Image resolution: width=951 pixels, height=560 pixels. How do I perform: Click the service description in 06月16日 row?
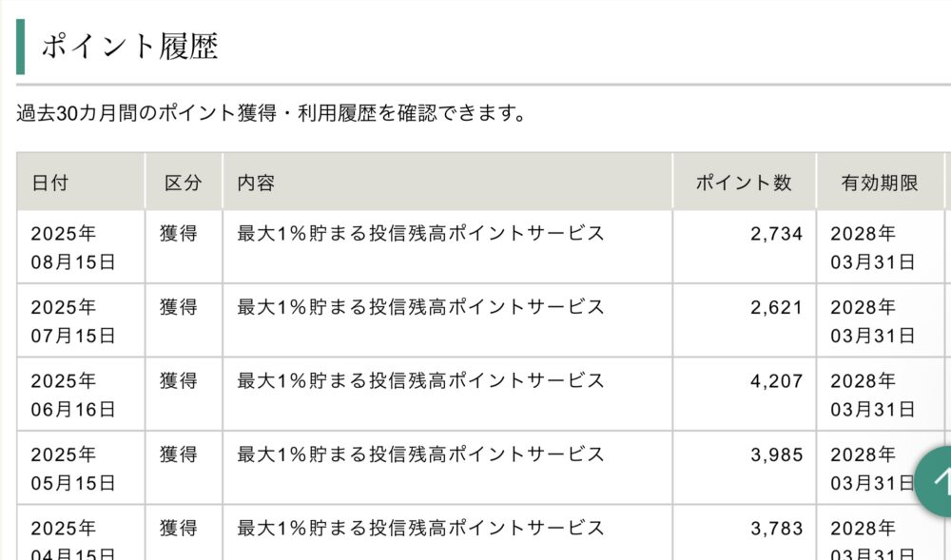click(420, 380)
